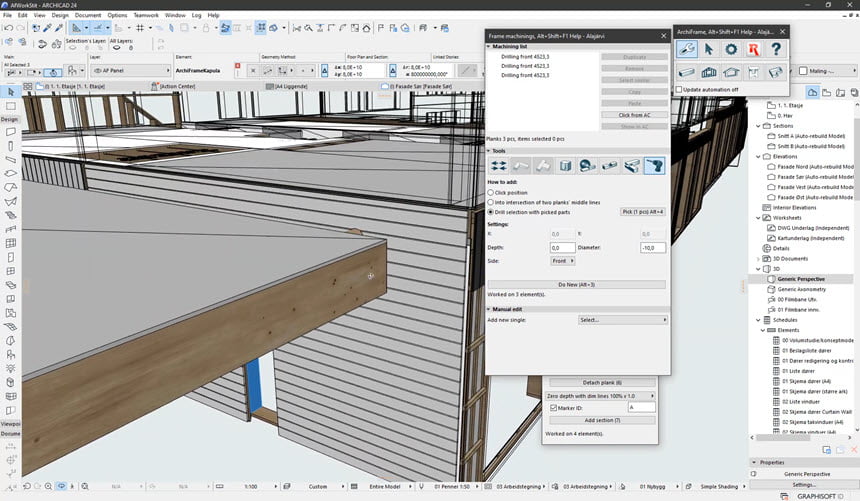Switch to A4 Liggende tab
Viewport: 860px width, 501px height.
(286, 86)
